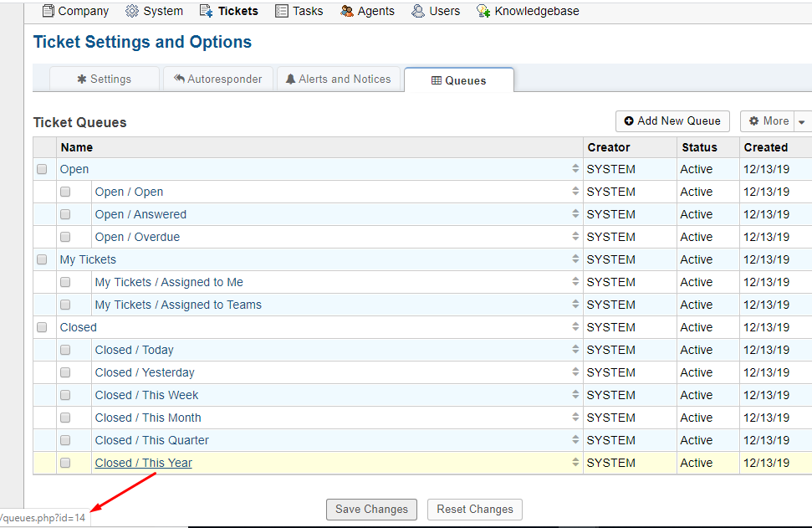Click the Settings tab asterisk icon
The width and height of the screenshot is (812, 528).
pos(81,79)
